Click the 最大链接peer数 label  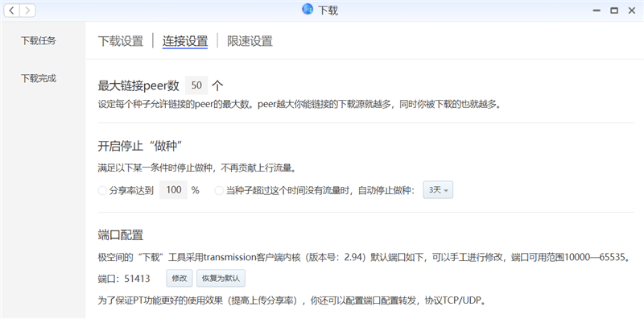point(138,85)
